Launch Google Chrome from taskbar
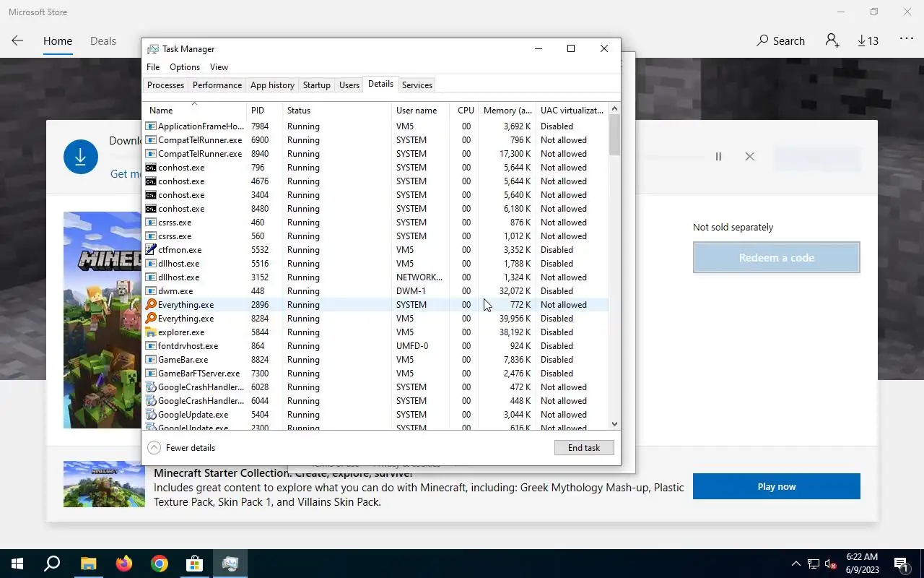 (160, 564)
